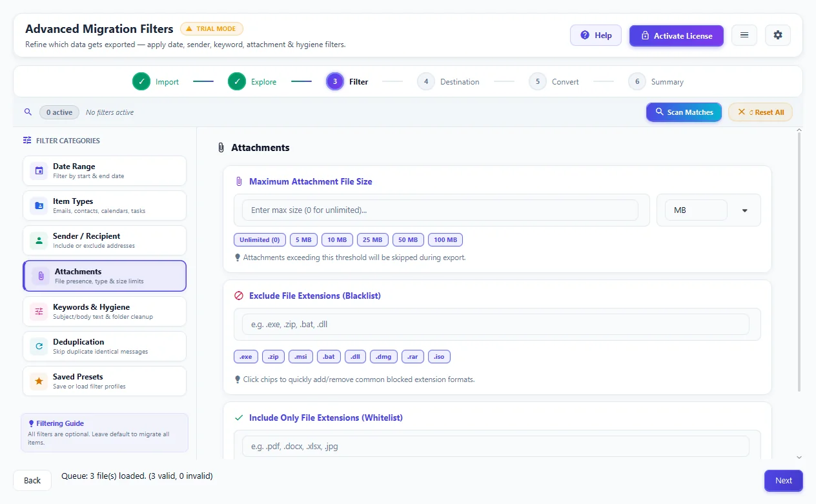The width and height of the screenshot is (816, 504).
Task: Click the Exclude File Extensions text field
Action: (x=496, y=324)
